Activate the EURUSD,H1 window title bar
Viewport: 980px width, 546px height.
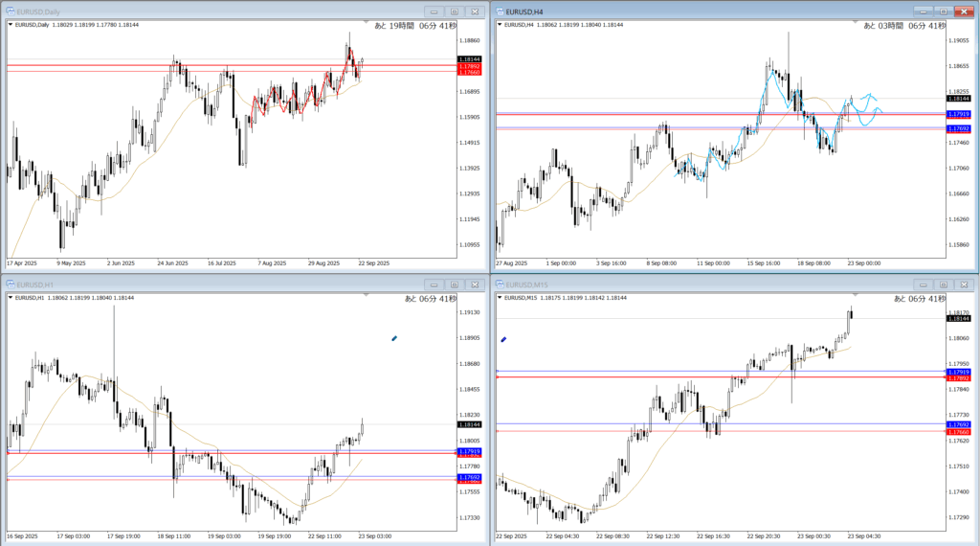(191, 284)
